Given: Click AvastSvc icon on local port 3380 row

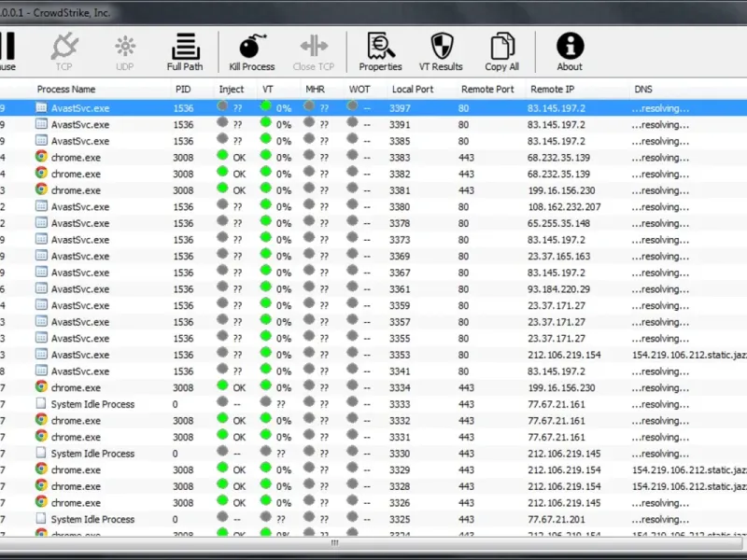Looking at the screenshot, I should [41, 206].
